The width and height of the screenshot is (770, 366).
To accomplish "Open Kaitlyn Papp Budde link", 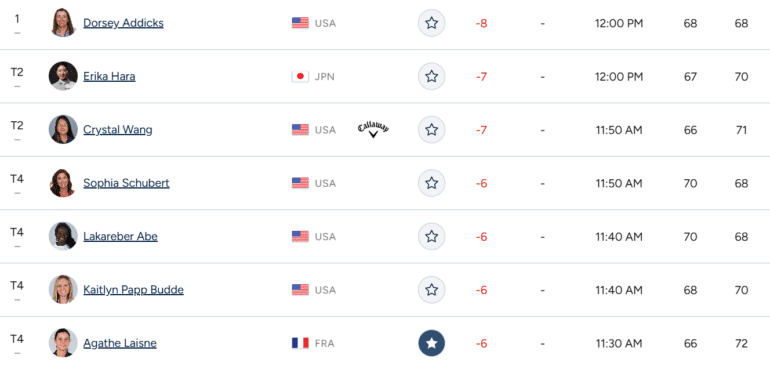I will [x=133, y=290].
